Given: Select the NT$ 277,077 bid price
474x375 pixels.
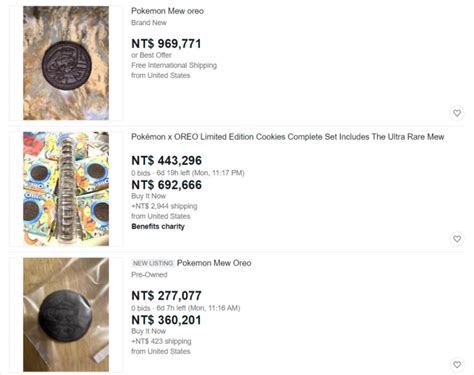Looking at the screenshot, I should (166, 295).
